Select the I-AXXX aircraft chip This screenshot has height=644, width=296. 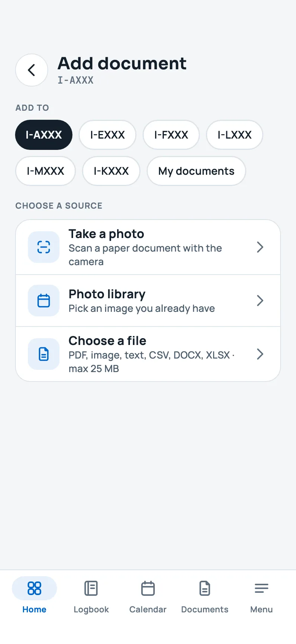pyautogui.click(x=44, y=135)
